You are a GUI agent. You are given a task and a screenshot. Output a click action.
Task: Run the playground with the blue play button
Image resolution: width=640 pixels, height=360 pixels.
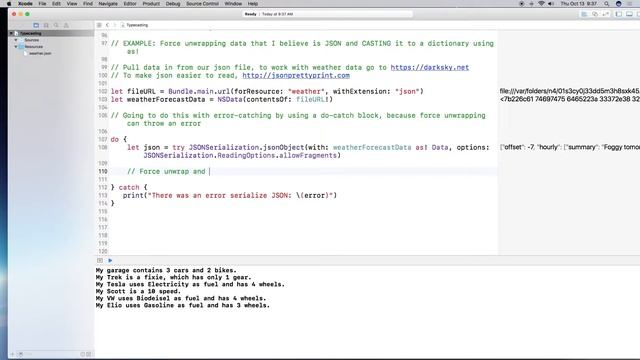click(110, 260)
